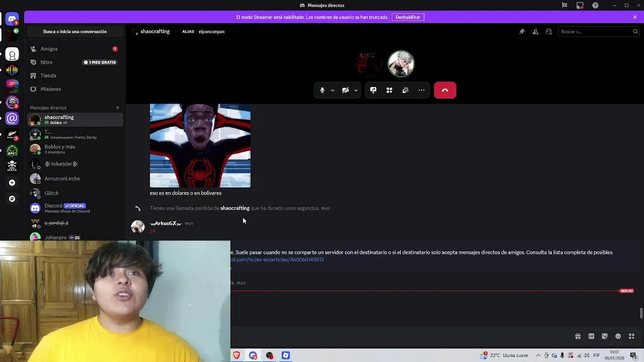Add a server with plus icon

(x=12, y=183)
